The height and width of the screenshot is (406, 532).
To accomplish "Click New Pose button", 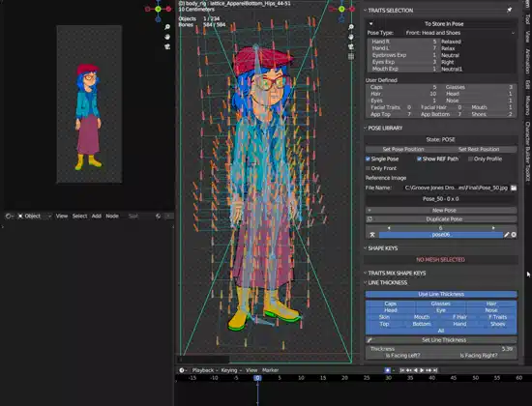I will (x=441, y=211).
